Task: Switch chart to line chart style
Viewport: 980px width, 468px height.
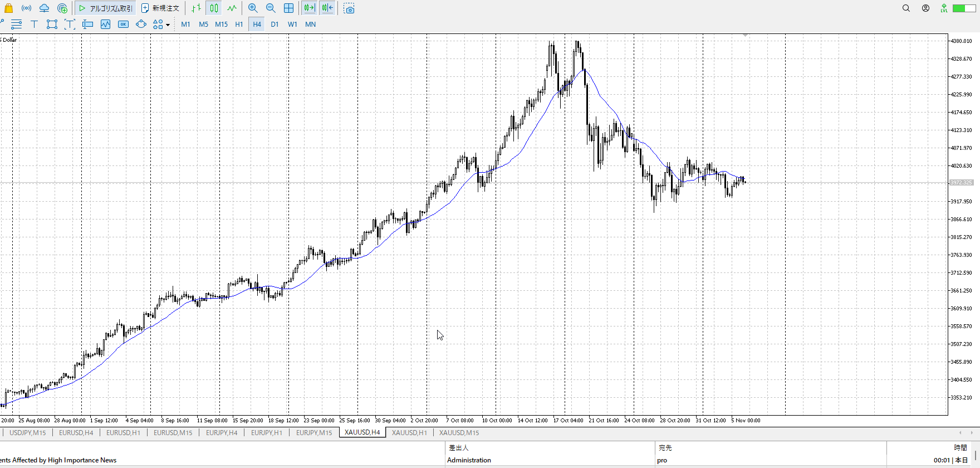Action: tap(232, 8)
